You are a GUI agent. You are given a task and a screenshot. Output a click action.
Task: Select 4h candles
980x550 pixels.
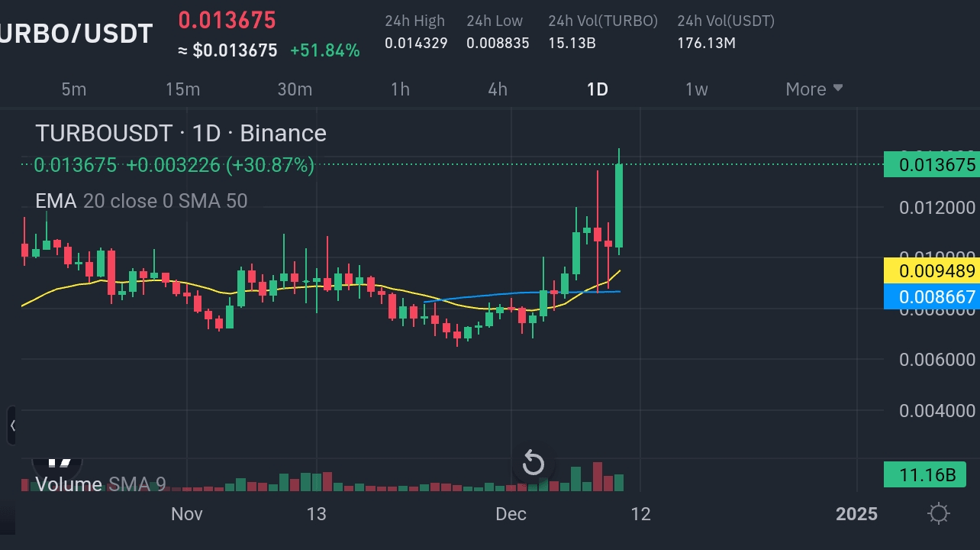pos(497,89)
